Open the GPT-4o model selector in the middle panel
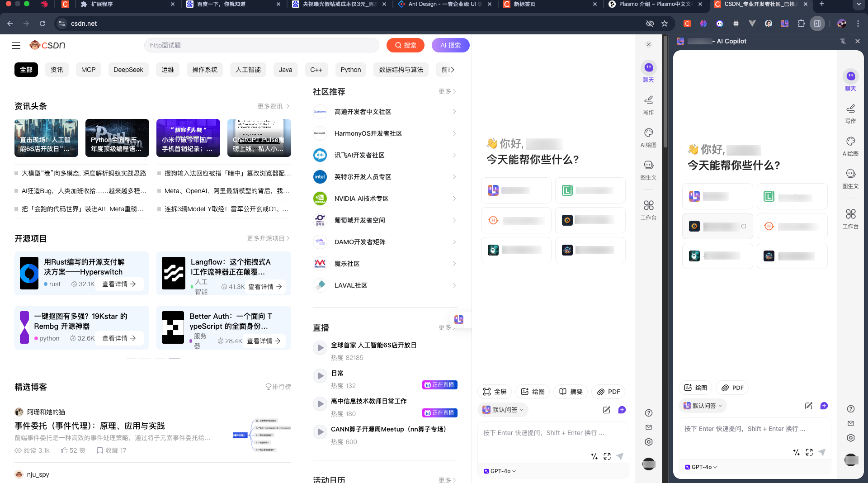Screen dimensions: 868x483 point(500,471)
